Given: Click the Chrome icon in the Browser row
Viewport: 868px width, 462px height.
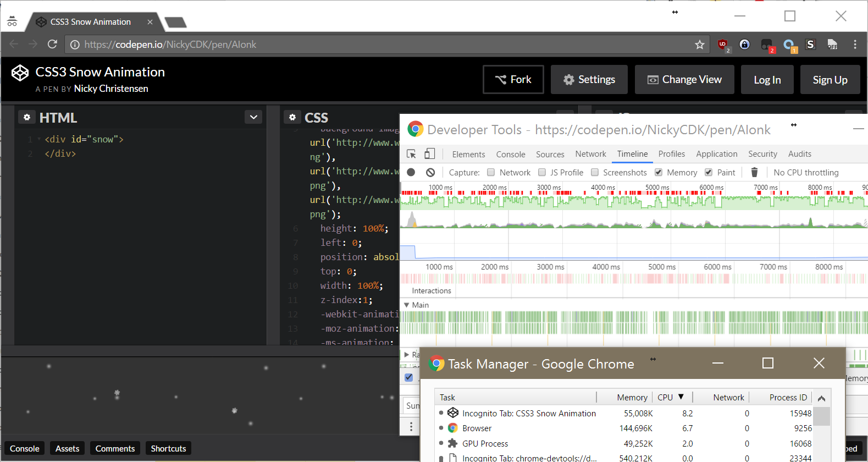Looking at the screenshot, I should 453,428.
